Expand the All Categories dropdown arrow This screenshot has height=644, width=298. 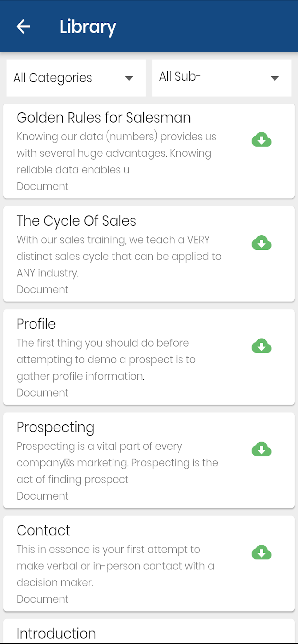pos(129,79)
